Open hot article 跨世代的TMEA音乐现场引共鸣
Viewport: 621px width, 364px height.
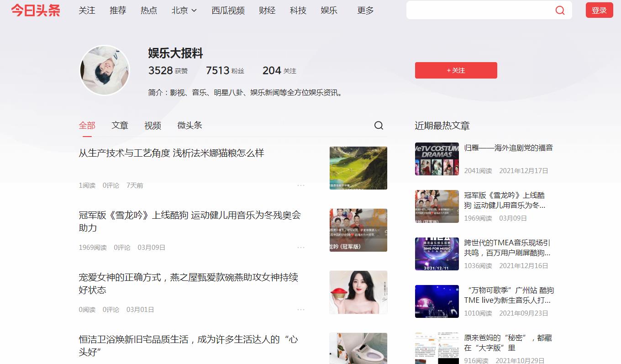tap(507, 248)
